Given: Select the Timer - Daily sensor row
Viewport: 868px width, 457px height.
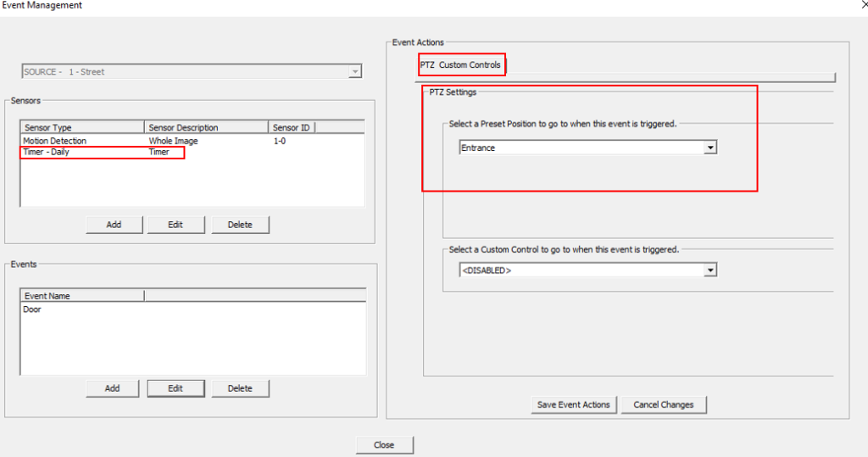Looking at the screenshot, I should coord(192,152).
